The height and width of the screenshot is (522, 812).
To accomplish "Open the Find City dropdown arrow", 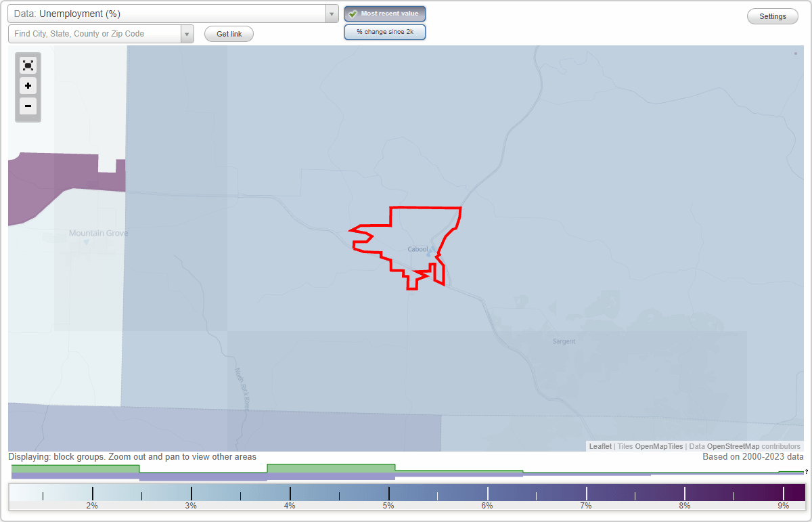I will [x=187, y=32].
